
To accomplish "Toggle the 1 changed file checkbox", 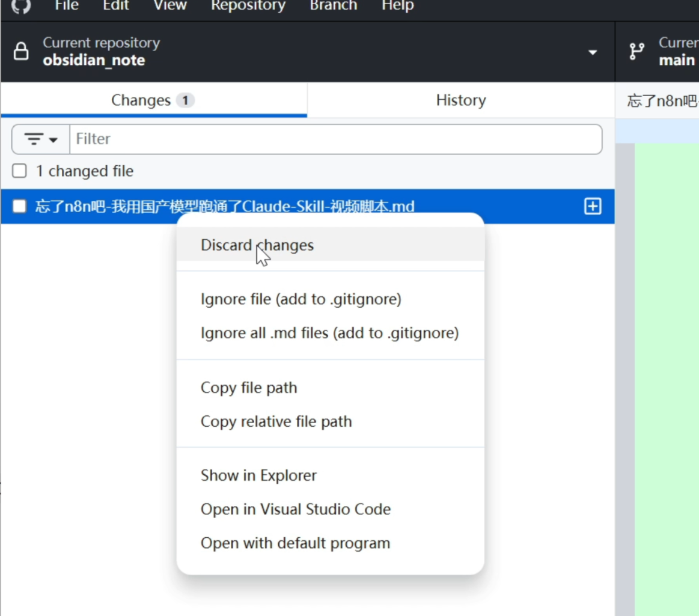I will [x=19, y=171].
